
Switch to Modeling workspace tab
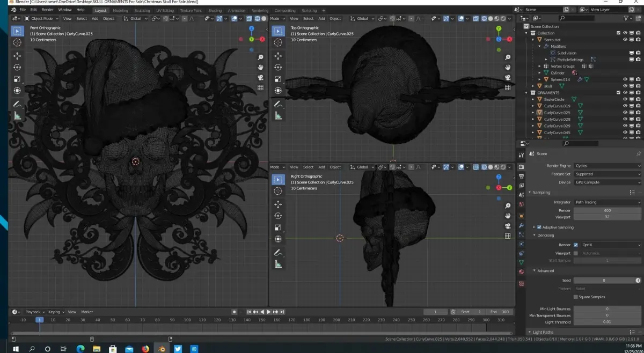coord(121,10)
